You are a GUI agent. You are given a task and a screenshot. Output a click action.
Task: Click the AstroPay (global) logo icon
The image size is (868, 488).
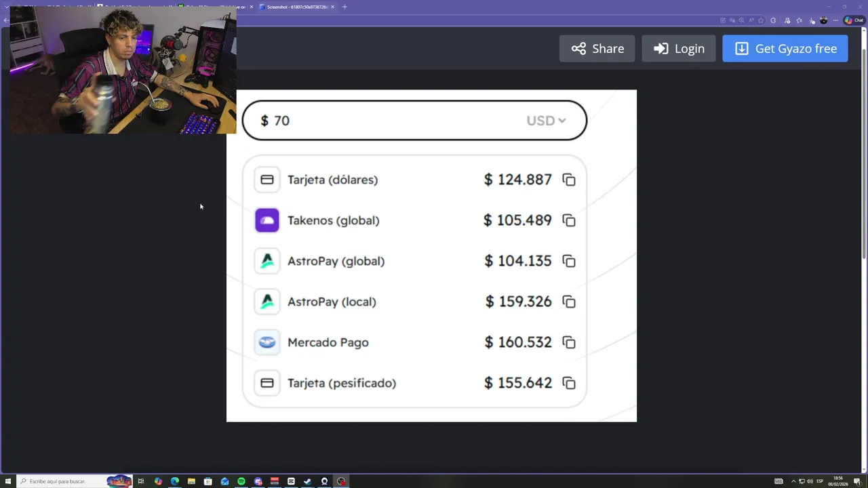267,261
